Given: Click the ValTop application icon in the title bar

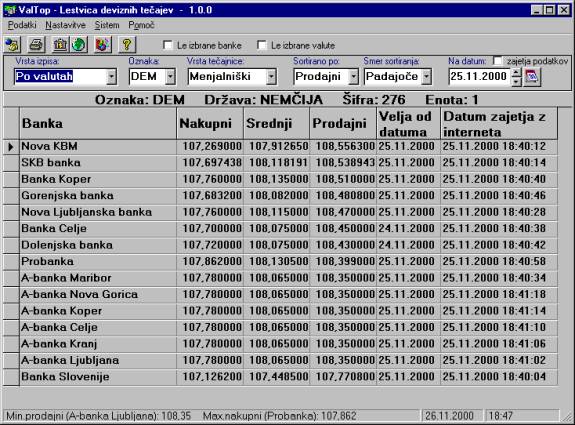Looking at the screenshot, I should click(10, 10).
